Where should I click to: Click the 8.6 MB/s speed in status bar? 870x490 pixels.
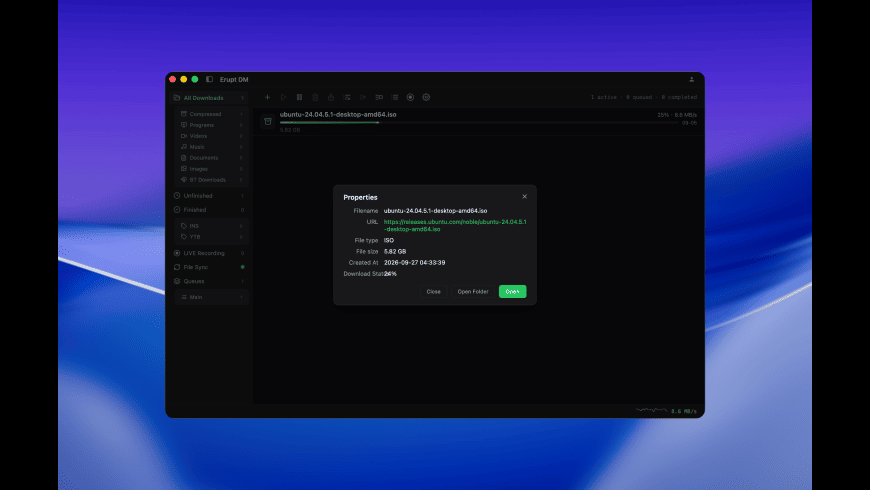pyautogui.click(x=684, y=411)
